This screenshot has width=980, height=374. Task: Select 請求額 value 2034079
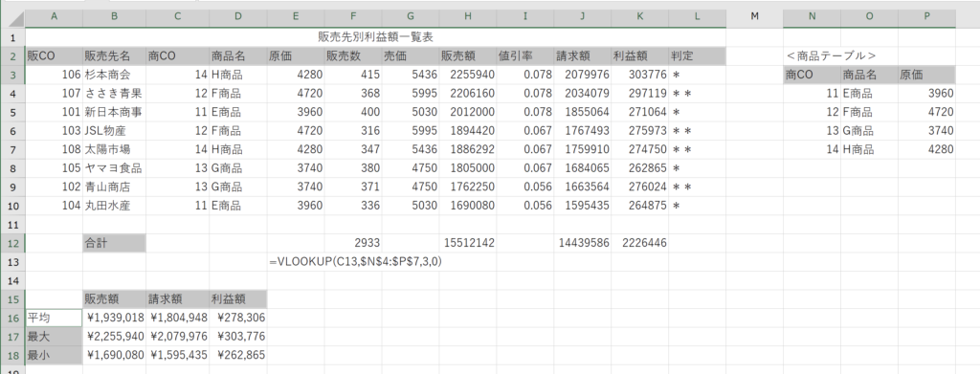click(x=583, y=94)
